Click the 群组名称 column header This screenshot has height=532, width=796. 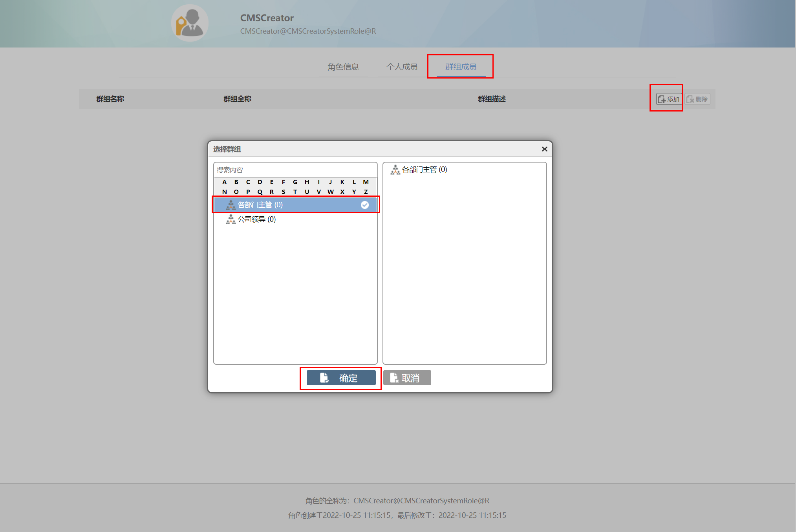point(110,99)
